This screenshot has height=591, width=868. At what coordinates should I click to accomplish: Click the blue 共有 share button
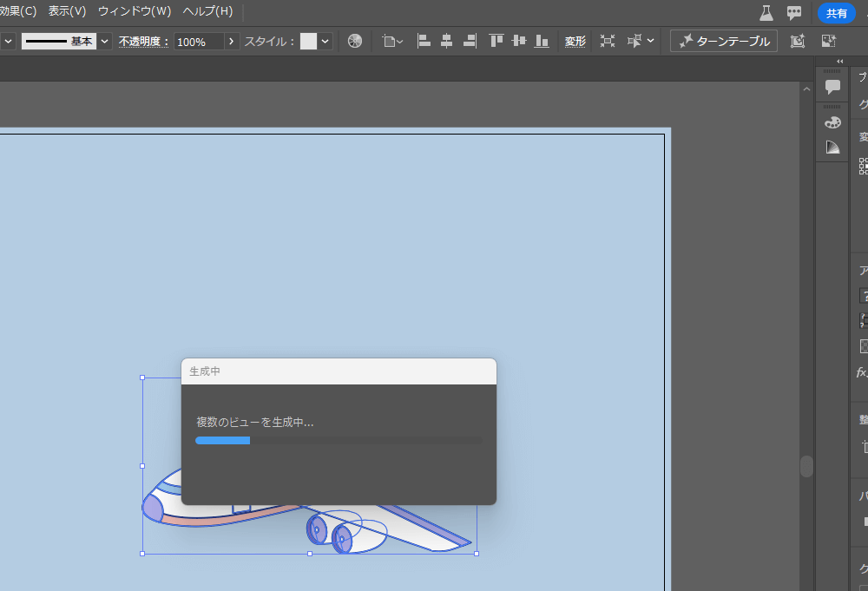coord(836,13)
